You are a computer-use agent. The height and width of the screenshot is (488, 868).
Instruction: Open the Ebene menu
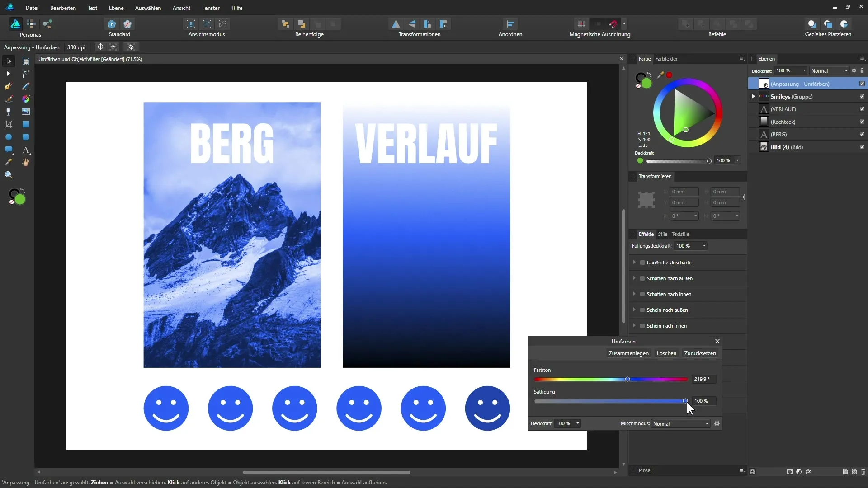[x=116, y=8]
